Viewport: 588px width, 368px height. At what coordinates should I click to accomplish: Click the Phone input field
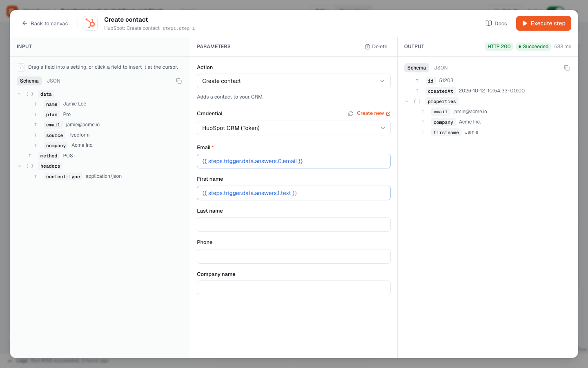[x=294, y=256]
